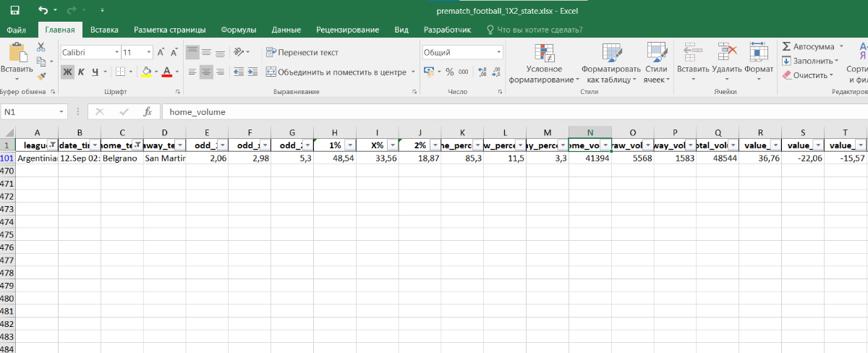The image size is (868, 353).
Task: Expand the Общий number format dropdown
Action: [x=498, y=52]
